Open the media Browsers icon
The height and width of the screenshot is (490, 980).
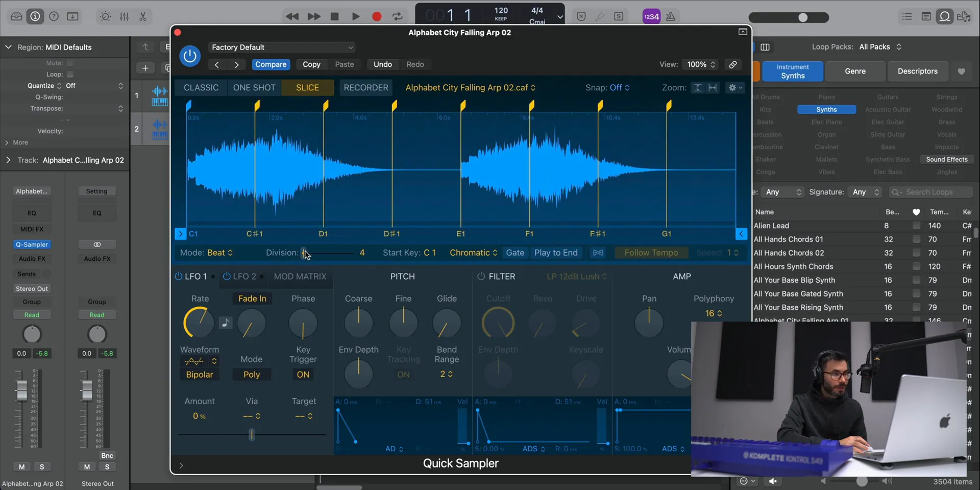964,16
